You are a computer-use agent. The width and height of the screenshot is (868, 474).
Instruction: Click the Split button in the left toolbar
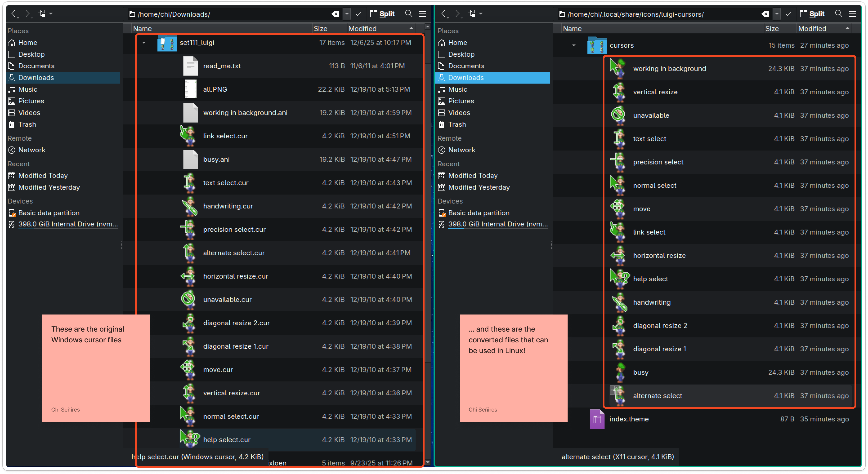382,14
